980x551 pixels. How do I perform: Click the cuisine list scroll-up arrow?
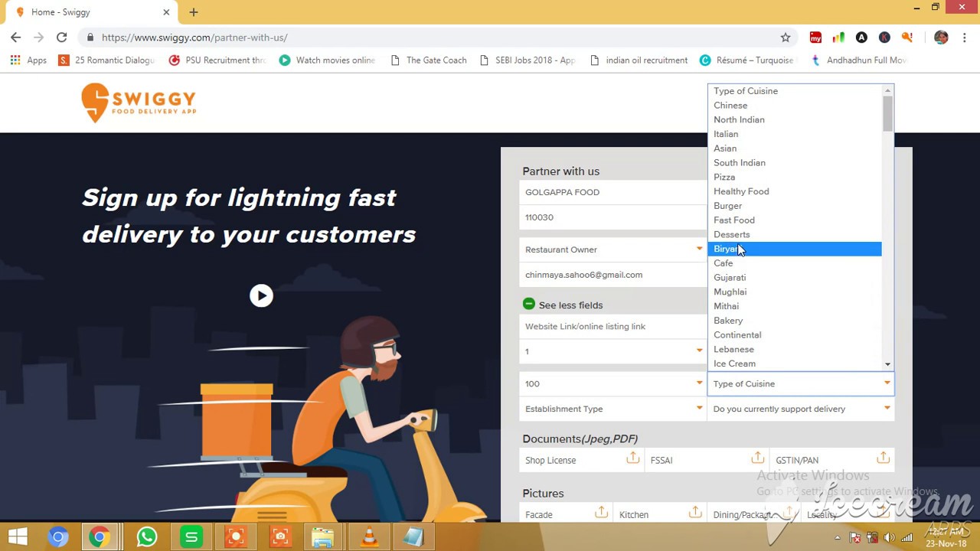887,90
